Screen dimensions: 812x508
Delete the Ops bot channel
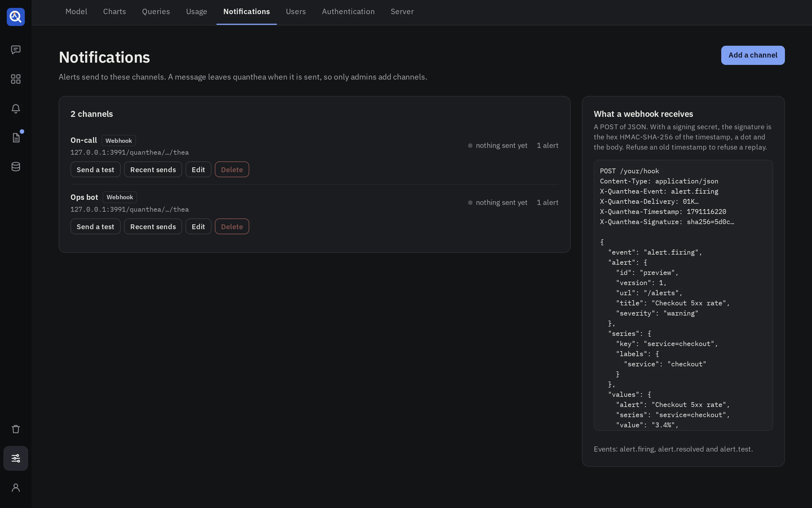232,226
